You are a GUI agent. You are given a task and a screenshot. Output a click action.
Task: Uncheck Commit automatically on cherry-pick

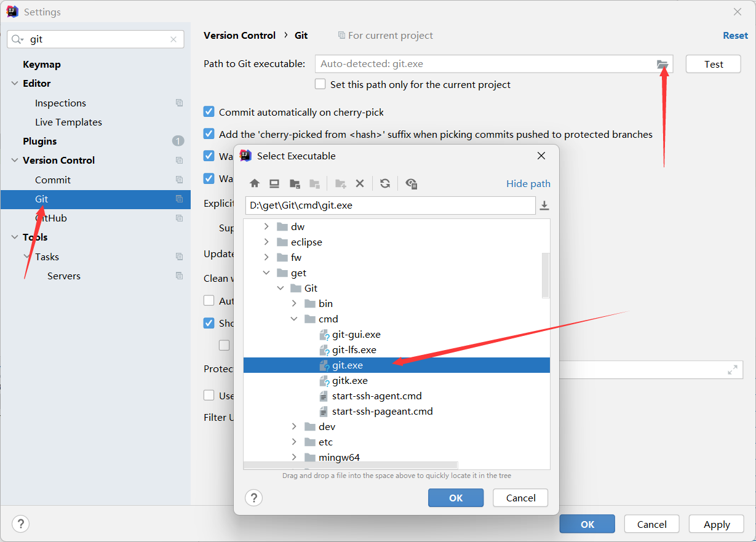pyautogui.click(x=209, y=112)
